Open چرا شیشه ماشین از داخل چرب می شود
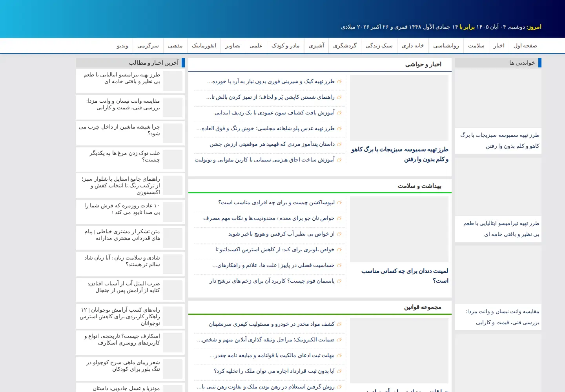This screenshot has width=565, height=392. click(119, 130)
